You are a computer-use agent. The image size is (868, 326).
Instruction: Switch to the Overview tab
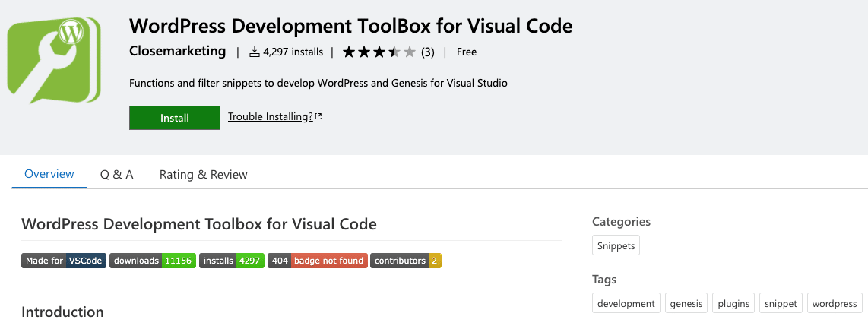49,174
